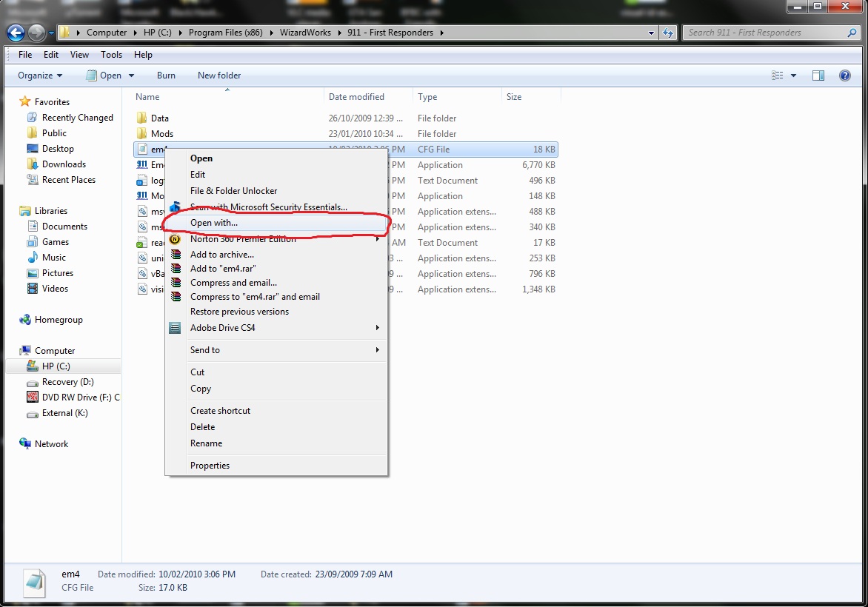This screenshot has height=607, width=868.
Task: Select the Mods folder icon
Action: coord(141,133)
